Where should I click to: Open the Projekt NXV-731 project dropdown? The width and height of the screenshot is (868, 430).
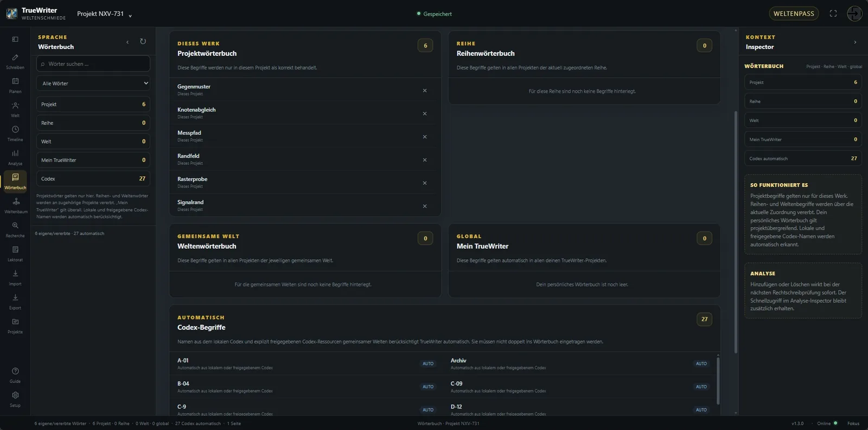click(104, 14)
